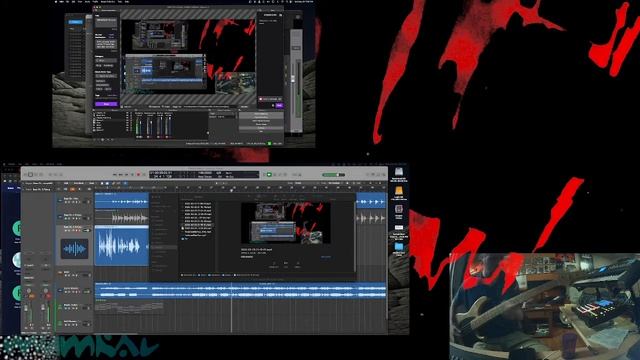The height and width of the screenshot is (360, 640).
Task: Click the purple button in OBS left dock
Action: (106, 104)
